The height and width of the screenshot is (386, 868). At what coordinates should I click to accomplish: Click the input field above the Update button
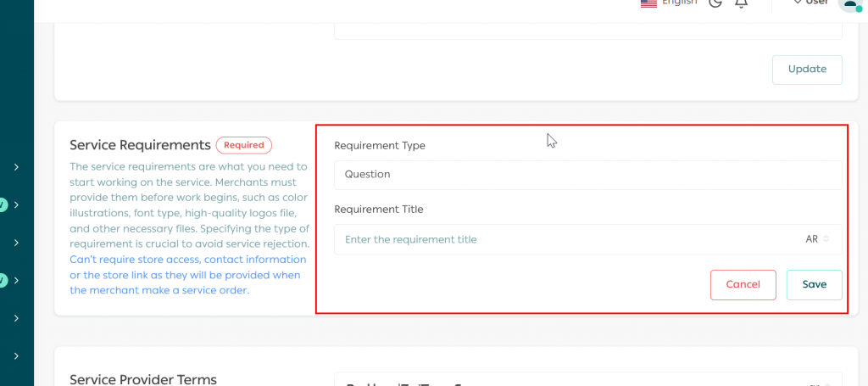pos(587,31)
